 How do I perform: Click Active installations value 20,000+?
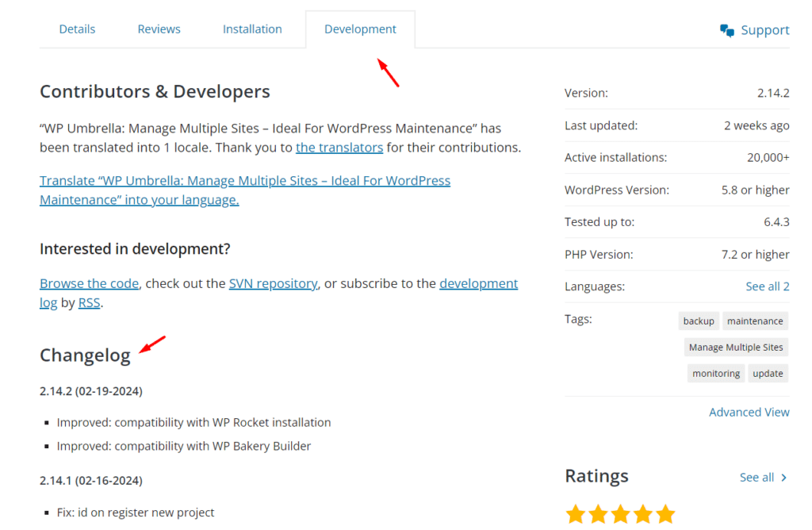[768, 158]
